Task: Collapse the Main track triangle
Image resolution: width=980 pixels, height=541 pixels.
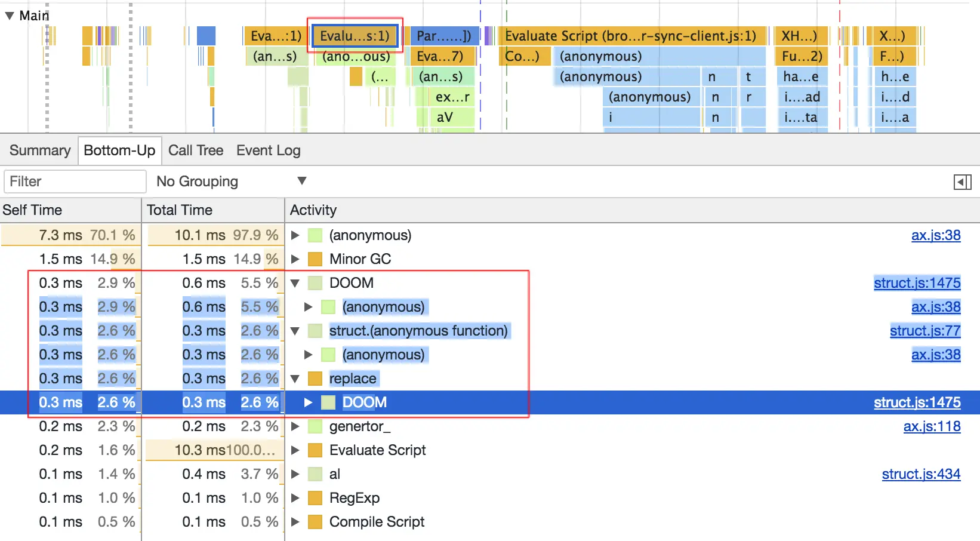Action: 10,16
